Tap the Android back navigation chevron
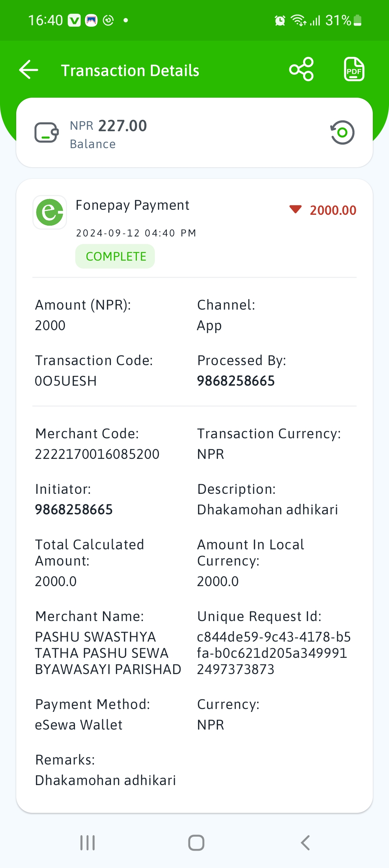Viewport: 389px width, 868px height. (305, 843)
